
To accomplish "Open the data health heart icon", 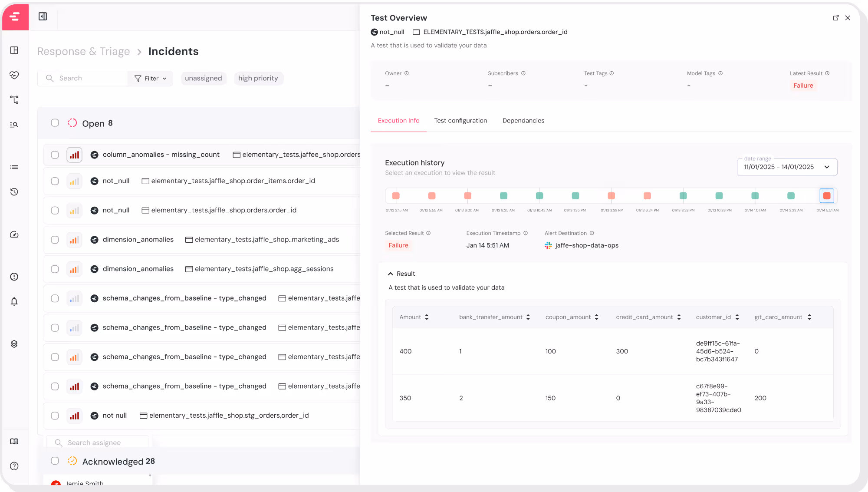I will click(14, 75).
